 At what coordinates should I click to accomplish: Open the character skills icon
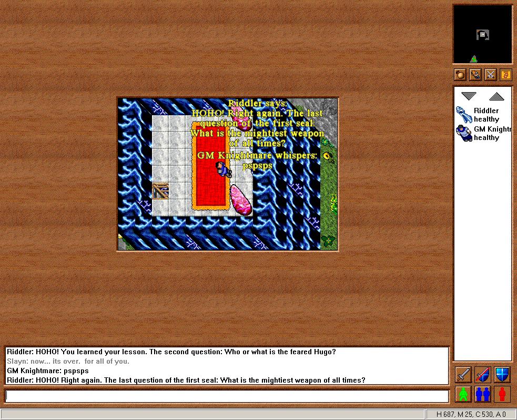click(x=475, y=75)
